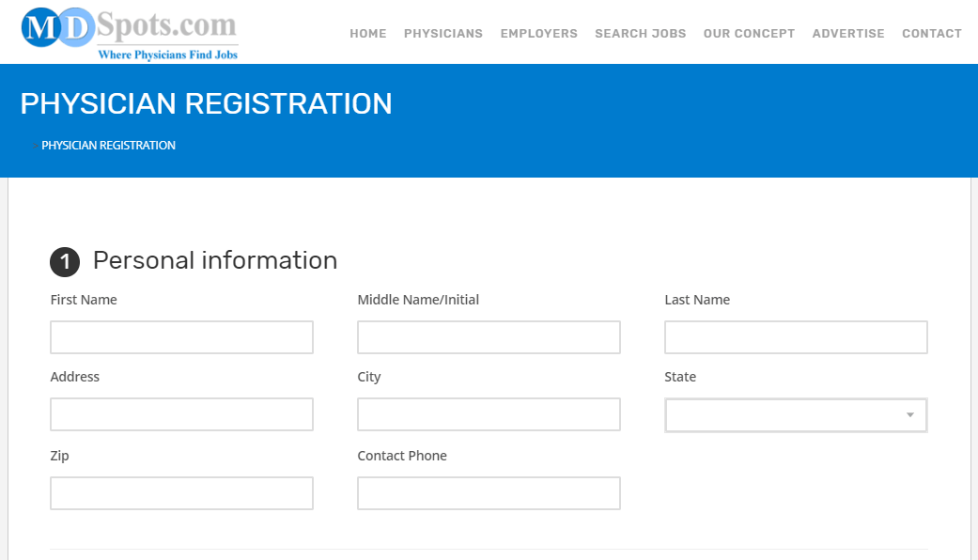Open the Contact page link

coord(932,34)
